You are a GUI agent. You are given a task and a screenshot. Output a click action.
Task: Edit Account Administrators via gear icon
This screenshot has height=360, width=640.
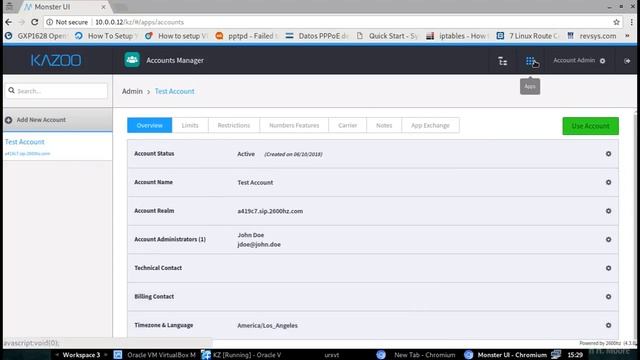tap(608, 240)
